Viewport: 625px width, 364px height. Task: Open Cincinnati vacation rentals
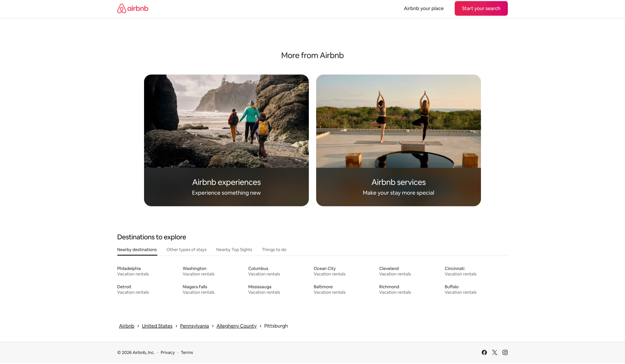tap(461, 271)
